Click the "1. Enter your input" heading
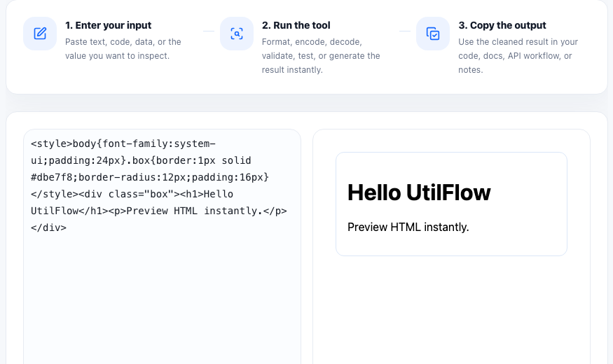The width and height of the screenshot is (613, 364). 109,25
